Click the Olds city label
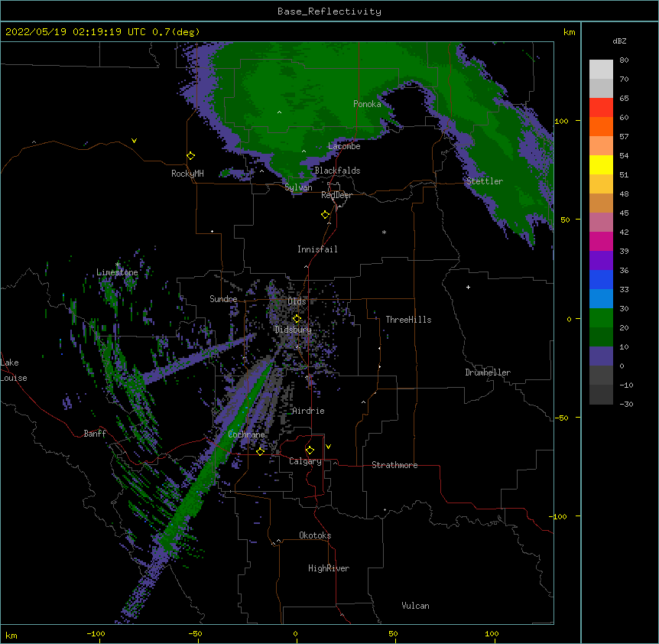This screenshot has width=659, height=644. [297, 301]
